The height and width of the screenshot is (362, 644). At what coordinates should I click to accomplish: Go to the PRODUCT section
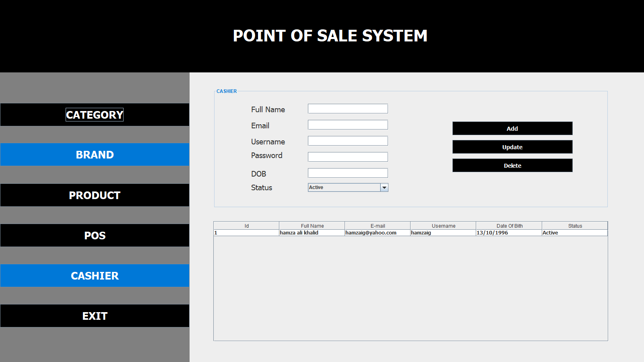pyautogui.click(x=95, y=195)
